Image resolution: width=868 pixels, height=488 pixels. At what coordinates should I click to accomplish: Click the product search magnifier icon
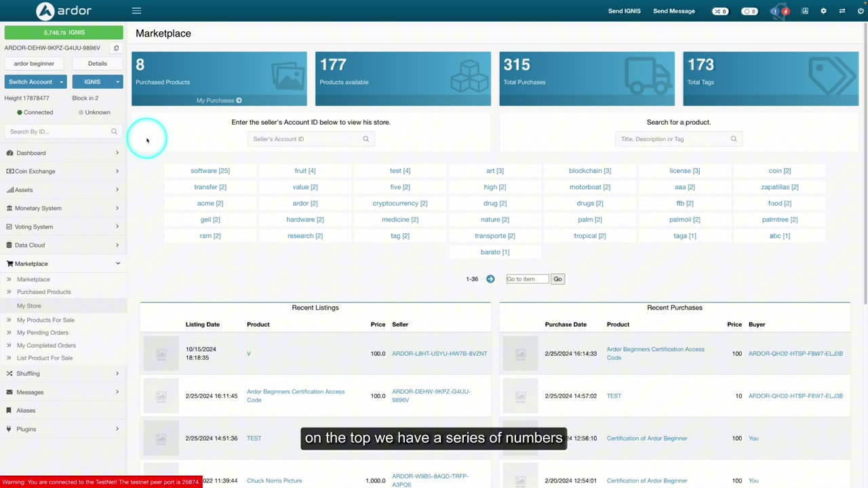[x=734, y=139]
